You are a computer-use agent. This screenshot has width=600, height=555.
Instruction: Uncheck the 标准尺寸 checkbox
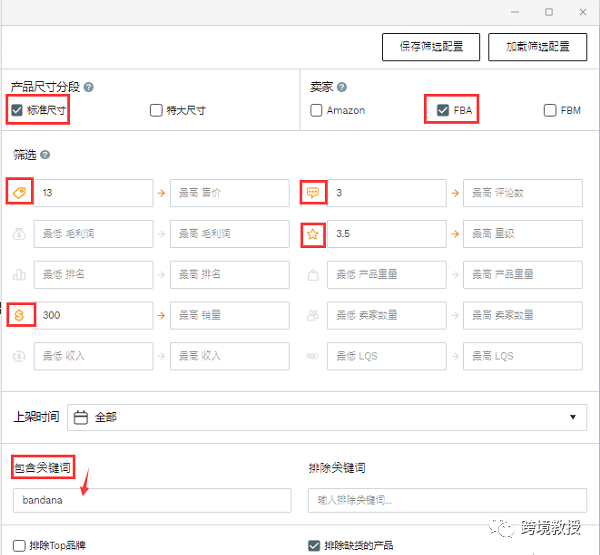point(17,110)
